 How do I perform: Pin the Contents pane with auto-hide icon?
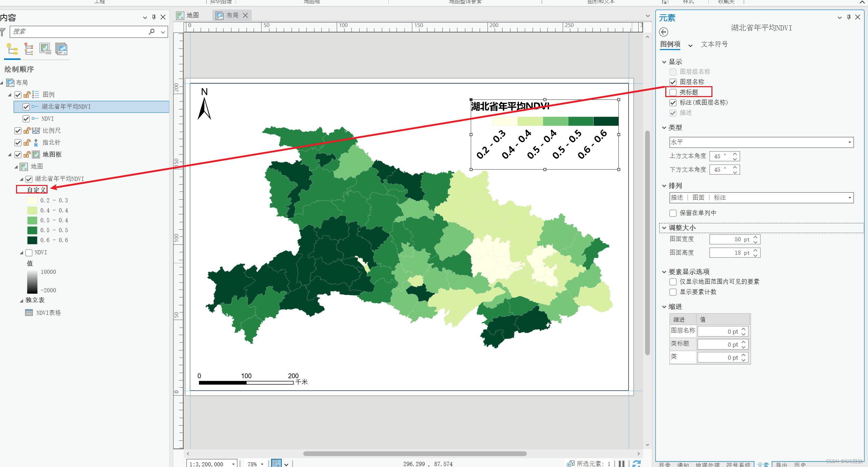tap(154, 17)
